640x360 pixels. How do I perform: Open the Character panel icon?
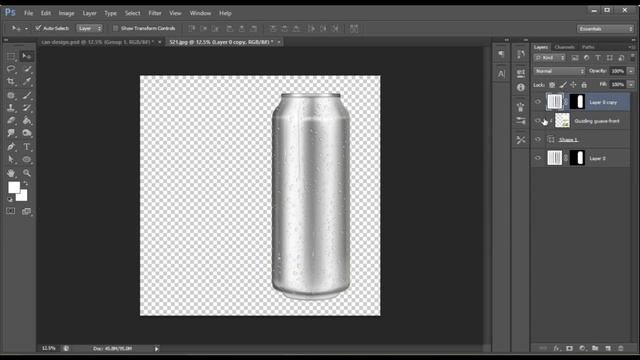[501, 74]
